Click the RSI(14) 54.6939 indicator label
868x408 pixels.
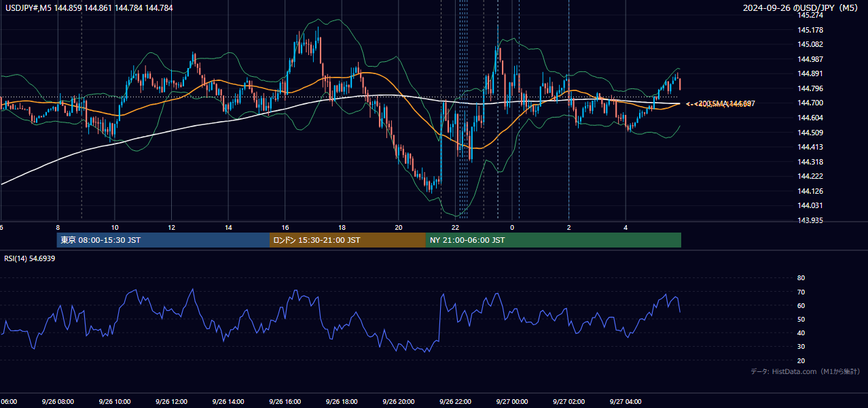pyautogui.click(x=30, y=258)
